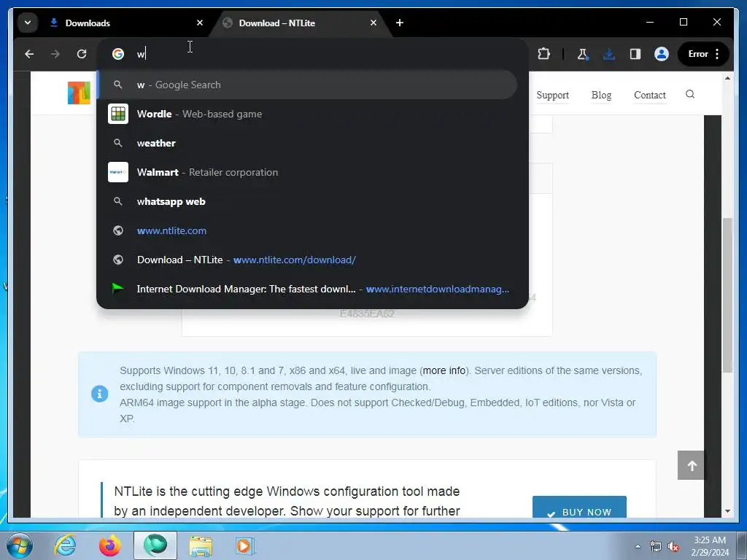This screenshot has width=747, height=560.
Task: Click the green IDM flag favicon
Action: click(x=117, y=289)
